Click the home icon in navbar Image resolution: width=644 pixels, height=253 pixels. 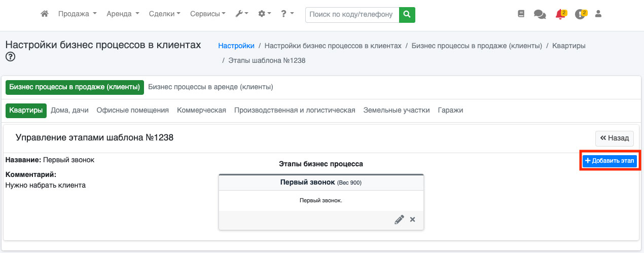45,14
